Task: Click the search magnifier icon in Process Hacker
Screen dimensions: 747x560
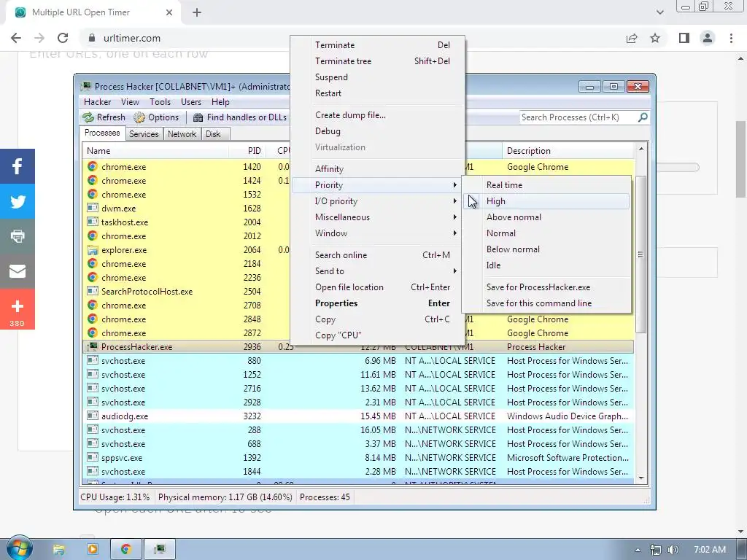Action: click(643, 117)
